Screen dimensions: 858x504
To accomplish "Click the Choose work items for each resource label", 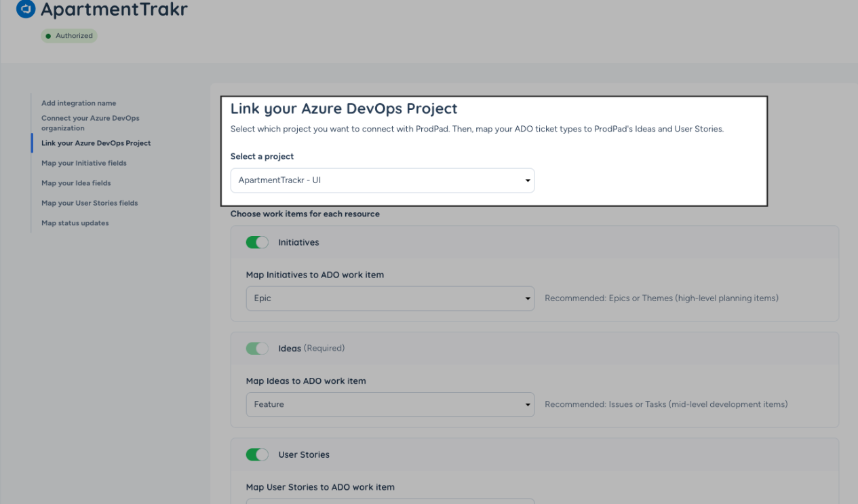I will 305,214.
